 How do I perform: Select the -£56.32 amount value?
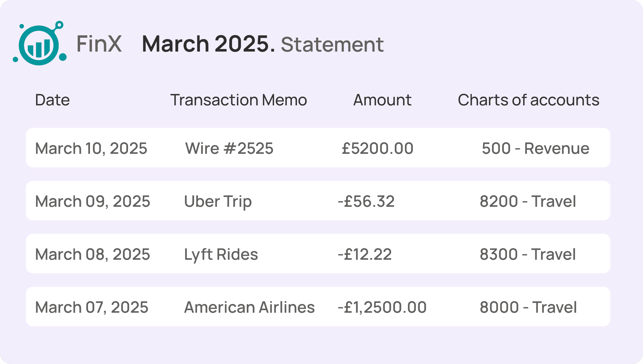(x=366, y=201)
